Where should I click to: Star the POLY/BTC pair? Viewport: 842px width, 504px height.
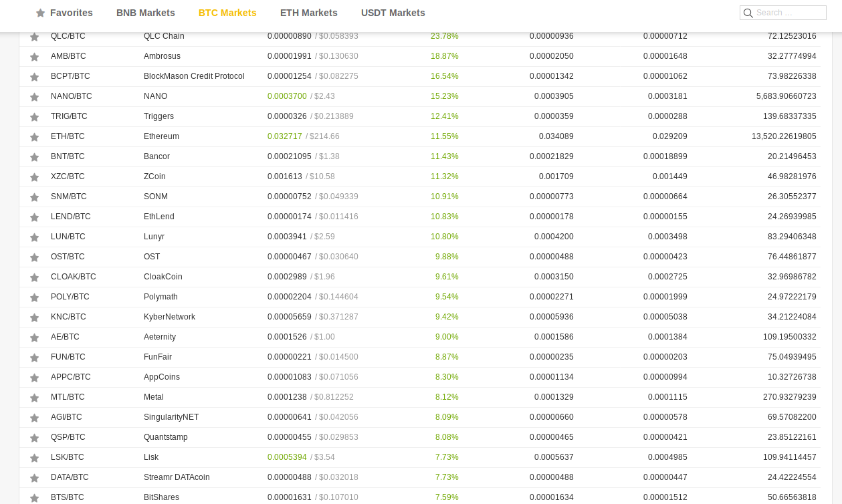coord(34,297)
